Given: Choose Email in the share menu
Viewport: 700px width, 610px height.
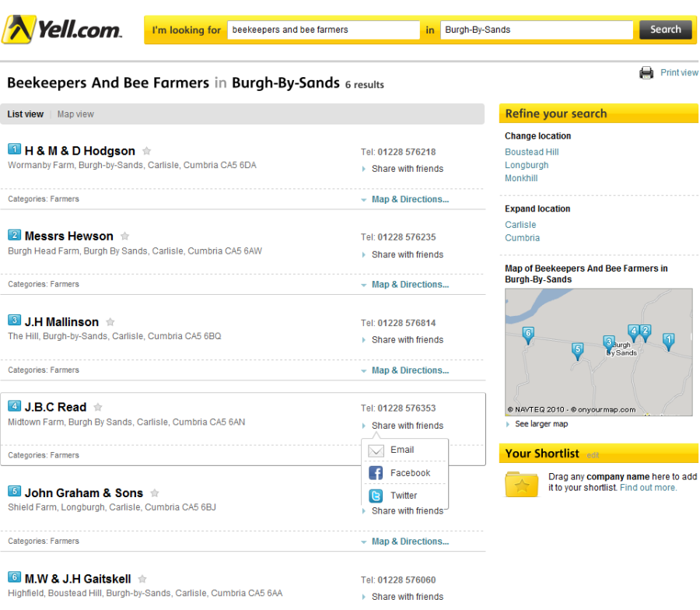Looking at the screenshot, I should [x=402, y=450].
